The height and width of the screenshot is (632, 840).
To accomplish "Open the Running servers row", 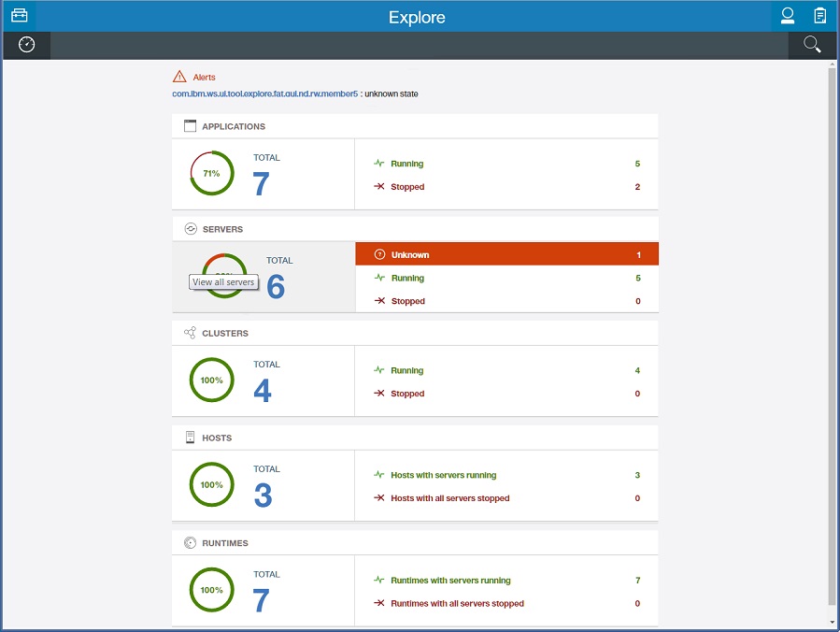I will click(x=506, y=278).
